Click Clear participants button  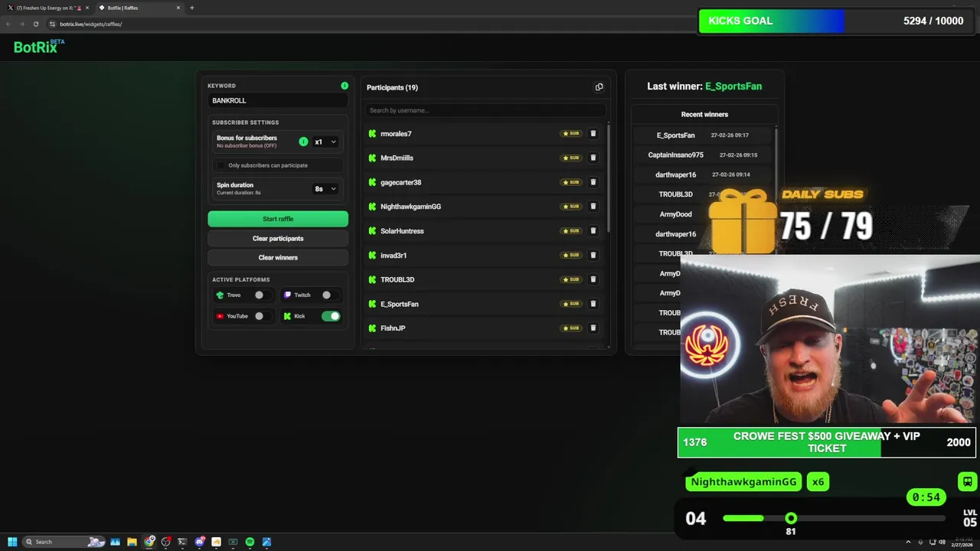(x=278, y=238)
